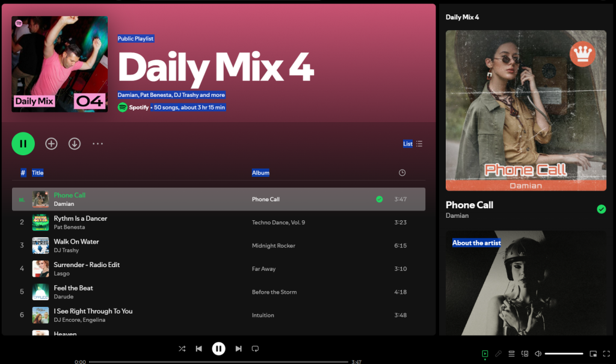616x364 pixels.
Task: Open the Connect to a device icon
Action: pos(525,354)
